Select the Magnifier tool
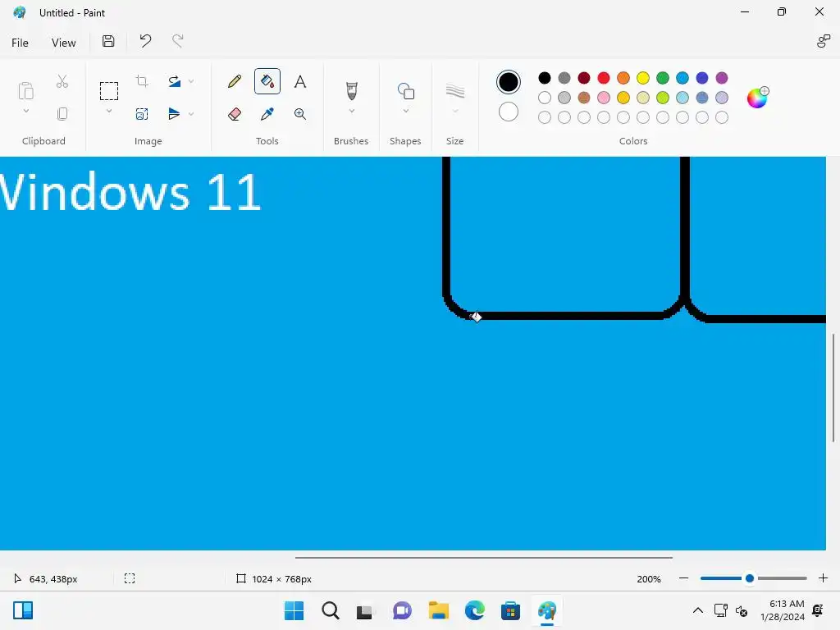The image size is (840, 630). pos(300,113)
